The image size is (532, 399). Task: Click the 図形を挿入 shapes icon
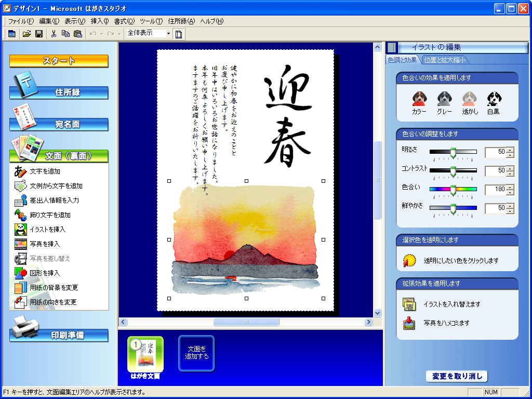(x=20, y=273)
